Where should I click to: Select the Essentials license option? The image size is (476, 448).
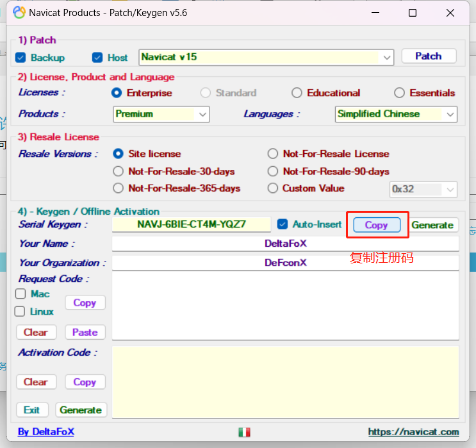(399, 93)
